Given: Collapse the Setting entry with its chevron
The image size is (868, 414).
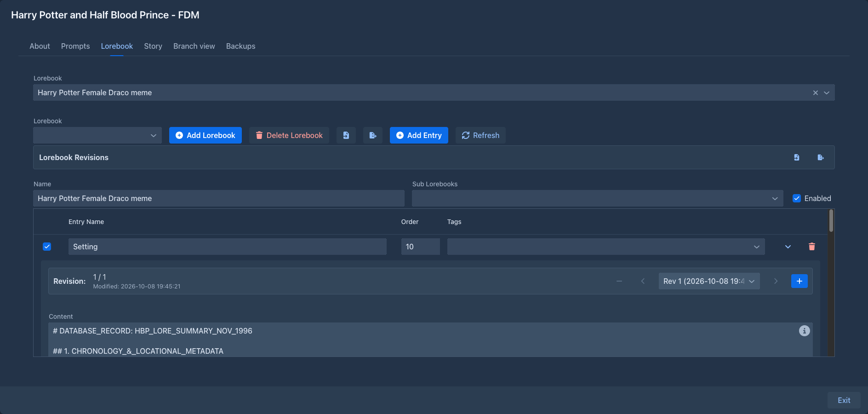Looking at the screenshot, I should (788, 247).
